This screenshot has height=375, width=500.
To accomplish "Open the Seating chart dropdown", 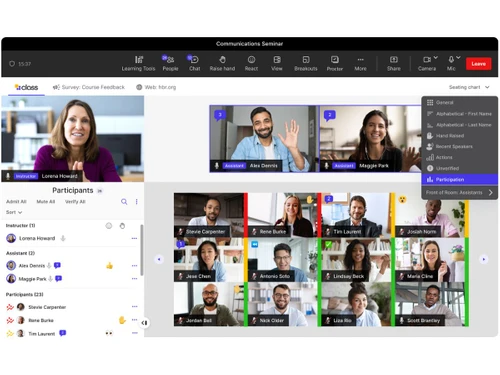I will point(469,87).
